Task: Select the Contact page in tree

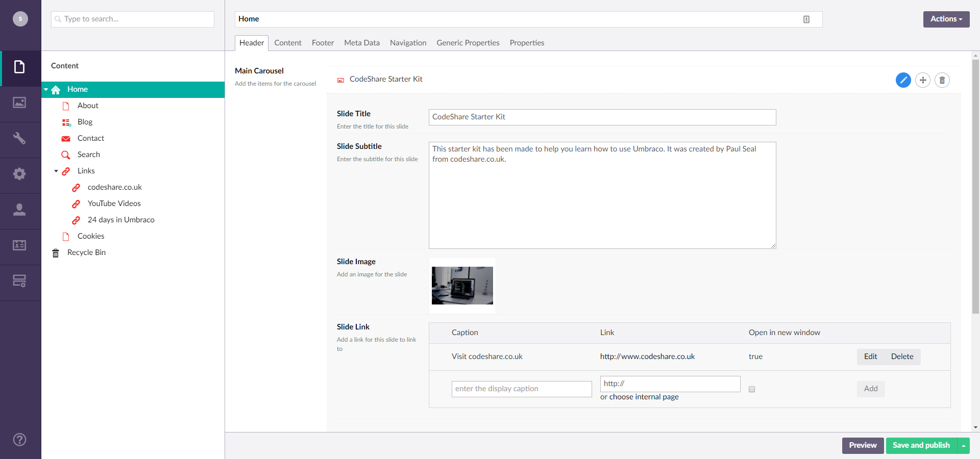Action: click(x=91, y=139)
